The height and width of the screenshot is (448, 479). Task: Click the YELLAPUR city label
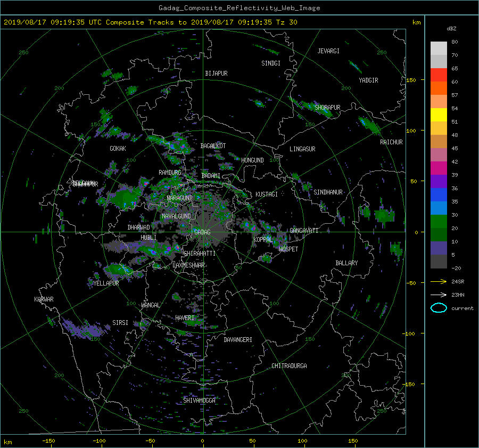point(106,283)
